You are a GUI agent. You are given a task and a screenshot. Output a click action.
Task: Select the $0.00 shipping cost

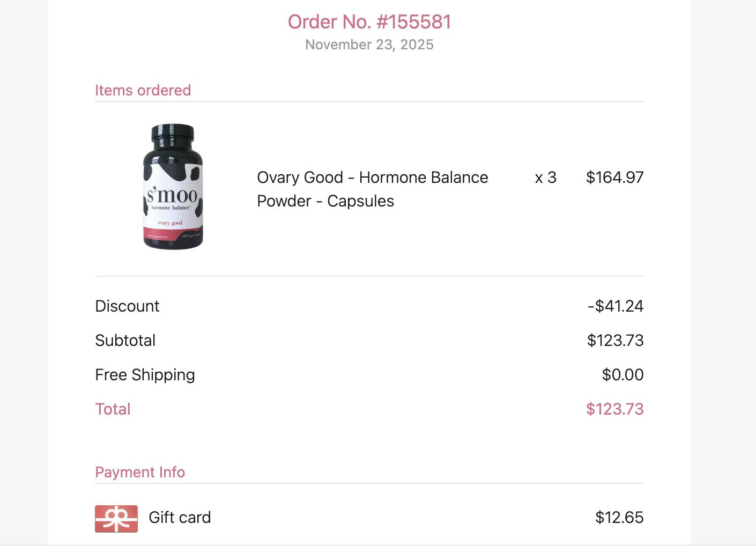(x=622, y=375)
